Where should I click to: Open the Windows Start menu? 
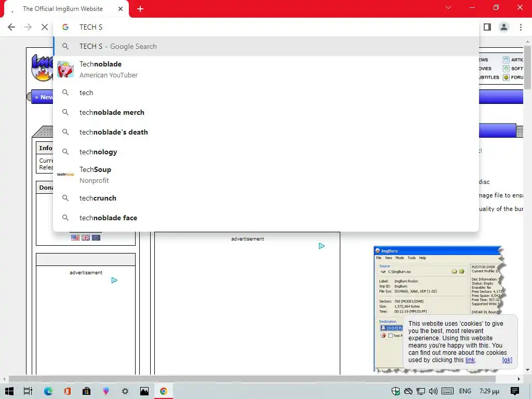9,391
